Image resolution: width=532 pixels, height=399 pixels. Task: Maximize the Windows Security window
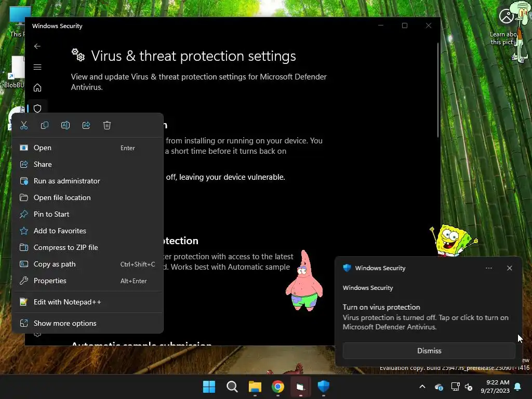pos(404,25)
